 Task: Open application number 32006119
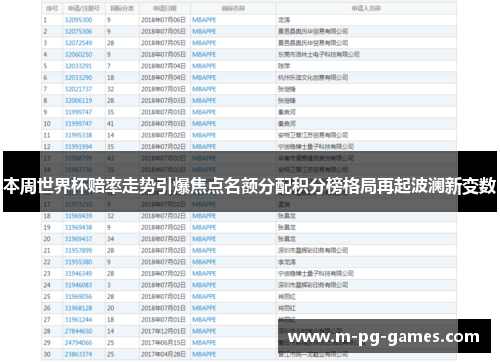[x=78, y=101]
